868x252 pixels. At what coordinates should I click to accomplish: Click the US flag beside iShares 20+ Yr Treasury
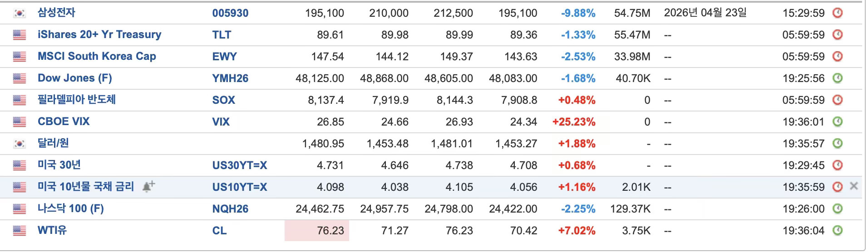click(x=20, y=35)
